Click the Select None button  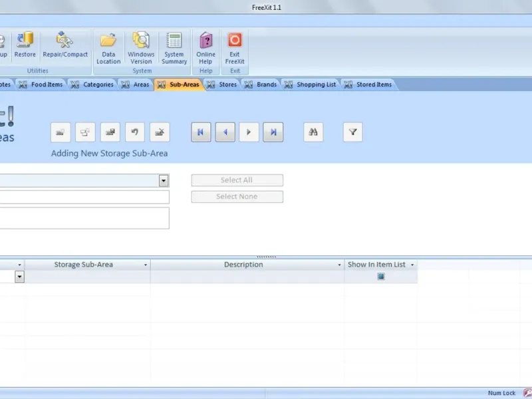(x=237, y=196)
